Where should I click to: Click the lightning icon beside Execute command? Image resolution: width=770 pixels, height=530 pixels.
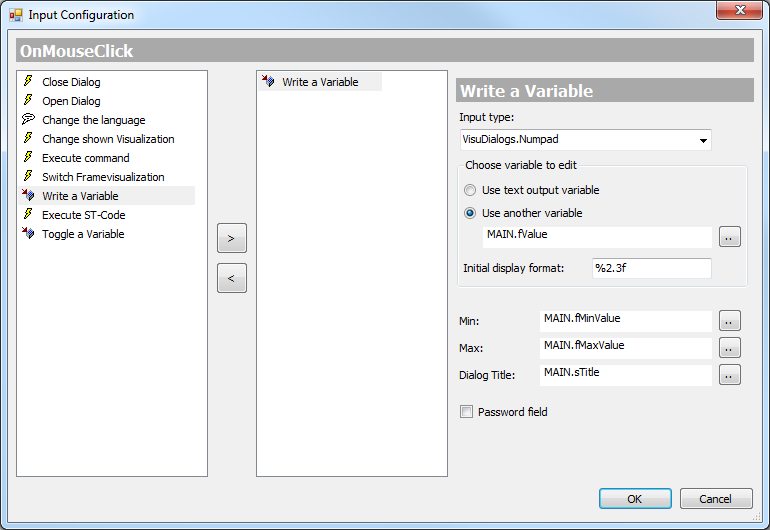point(28,157)
